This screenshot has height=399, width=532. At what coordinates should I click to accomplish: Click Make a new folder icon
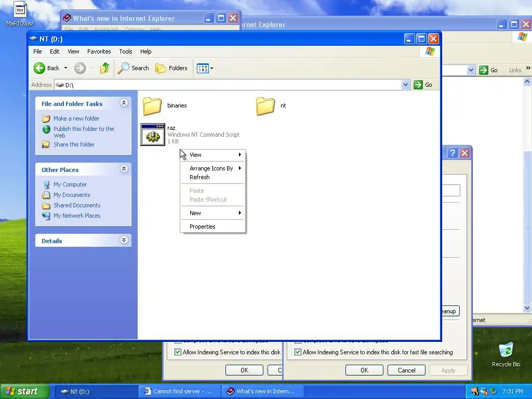tap(46, 119)
